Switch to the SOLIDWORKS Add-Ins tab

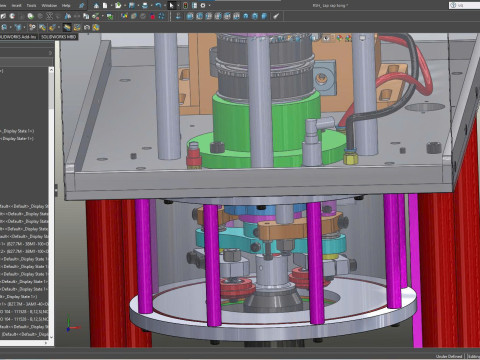coord(18,37)
